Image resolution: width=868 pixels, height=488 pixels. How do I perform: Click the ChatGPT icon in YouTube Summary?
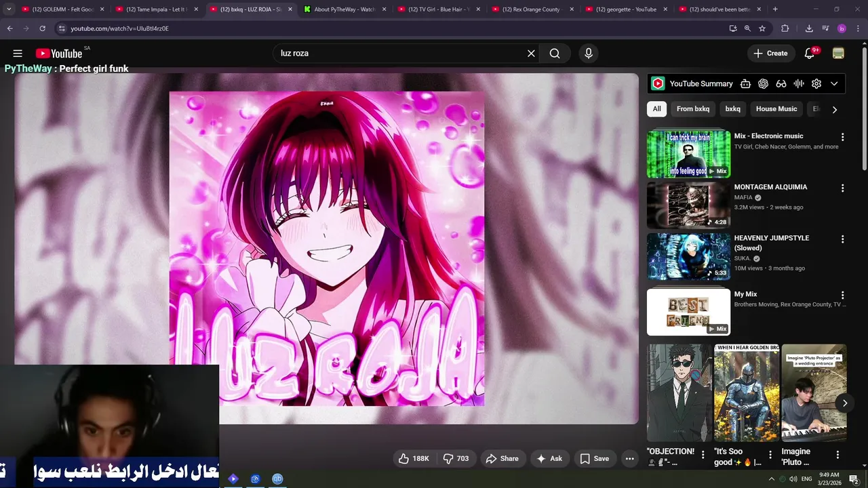[763, 83]
